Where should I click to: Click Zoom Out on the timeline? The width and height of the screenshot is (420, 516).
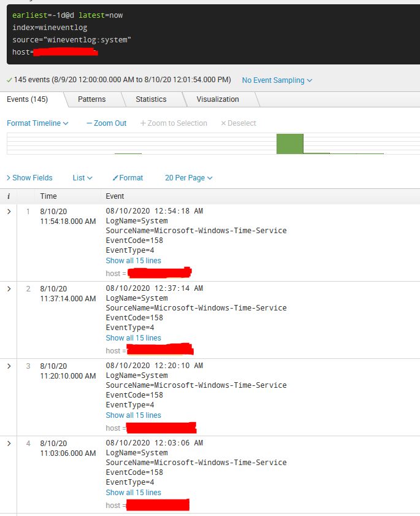tap(107, 123)
